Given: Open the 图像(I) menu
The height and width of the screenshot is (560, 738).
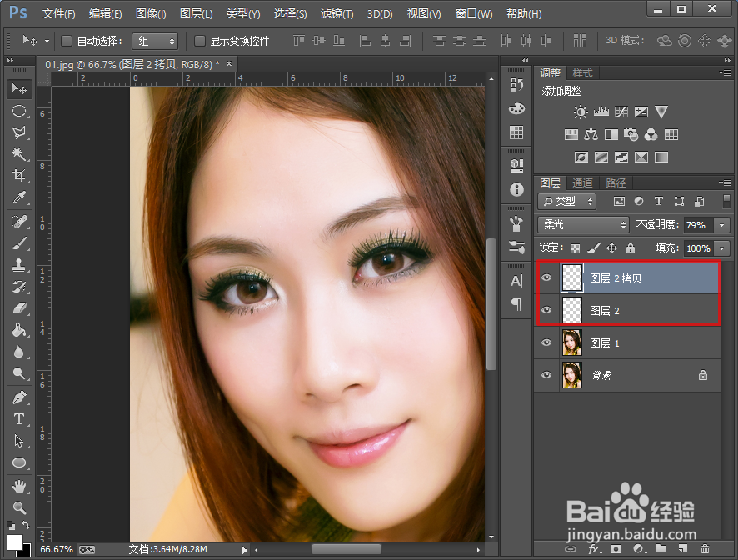Looking at the screenshot, I should click(x=151, y=13).
